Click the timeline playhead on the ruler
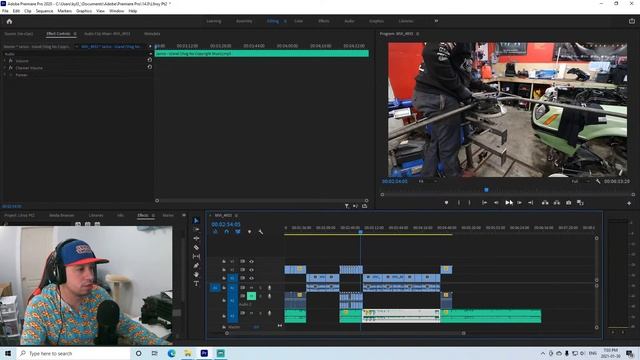Screen dimensions: 640x360 360,232
